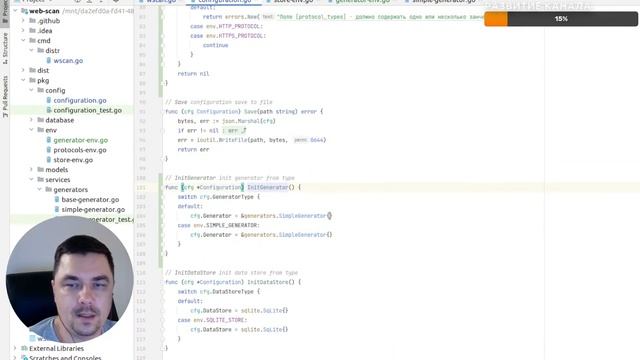Click the .idea folder icon
The width and height of the screenshot is (640, 360).
tap(32, 31)
